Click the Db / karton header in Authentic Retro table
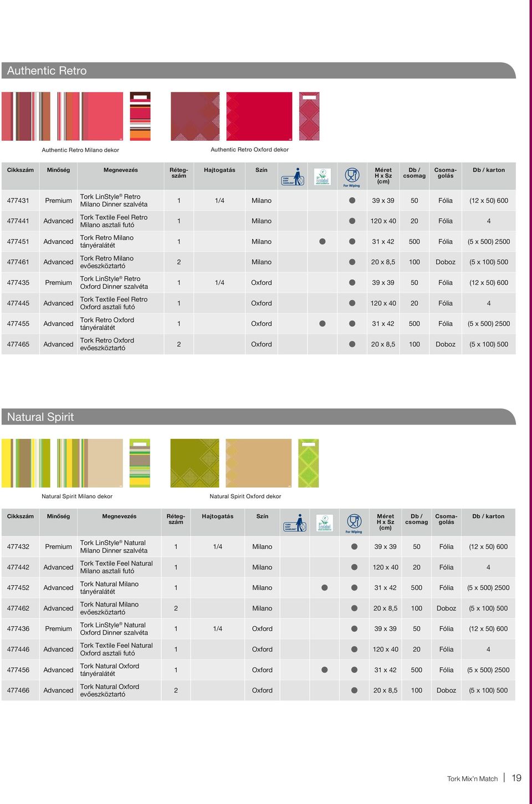The height and width of the screenshot is (804, 532). click(489, 170)
